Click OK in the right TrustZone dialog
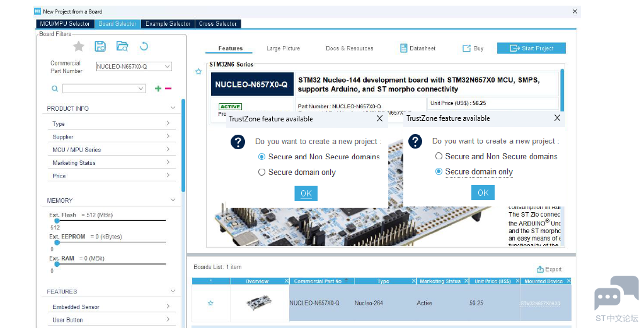The image size is (644, 328). click(483, 193)
